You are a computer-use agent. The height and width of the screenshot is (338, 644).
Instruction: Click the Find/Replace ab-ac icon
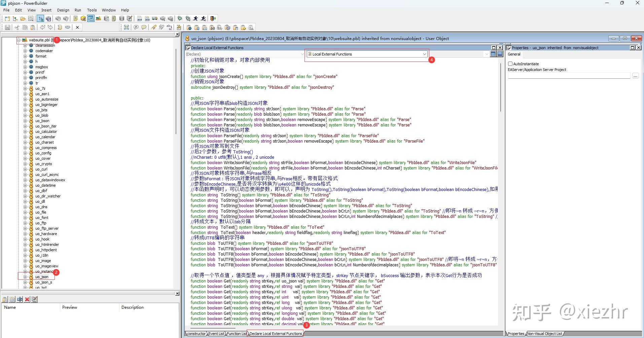pos(169,27)
